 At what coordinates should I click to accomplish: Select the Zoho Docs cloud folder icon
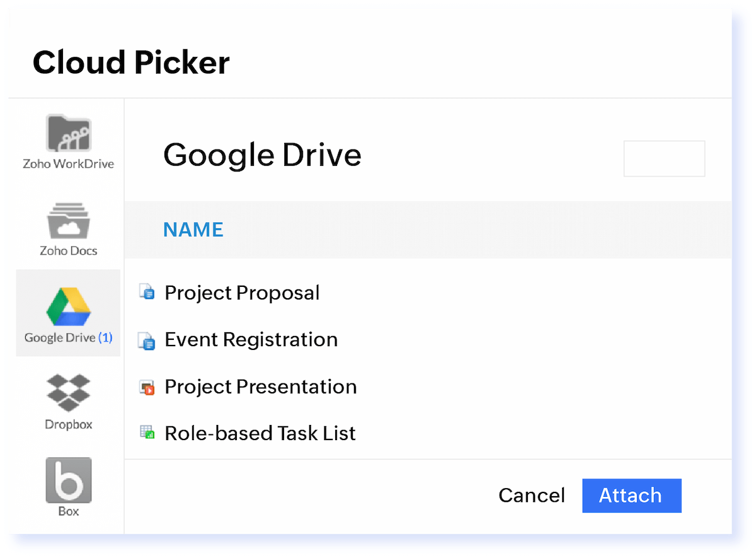tap(69, 221)
